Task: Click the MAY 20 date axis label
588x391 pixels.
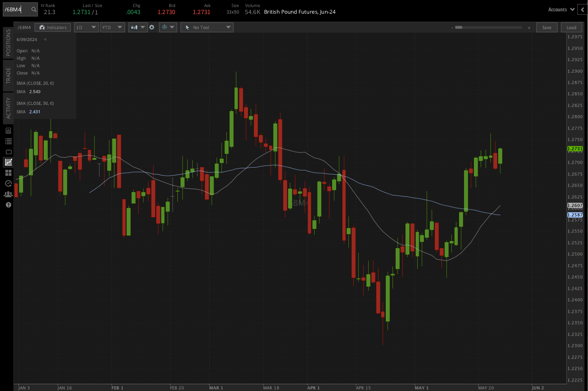Action: pyautogui.click(x=486, y=388)
